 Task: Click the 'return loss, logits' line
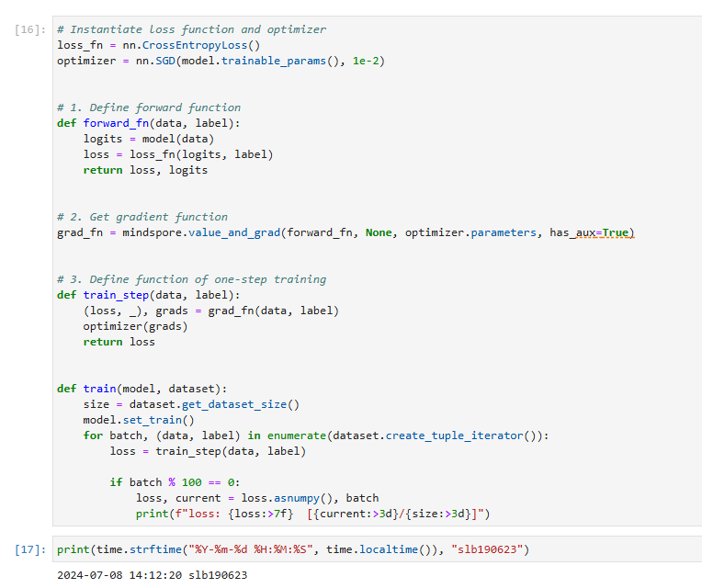pos(145,170)
